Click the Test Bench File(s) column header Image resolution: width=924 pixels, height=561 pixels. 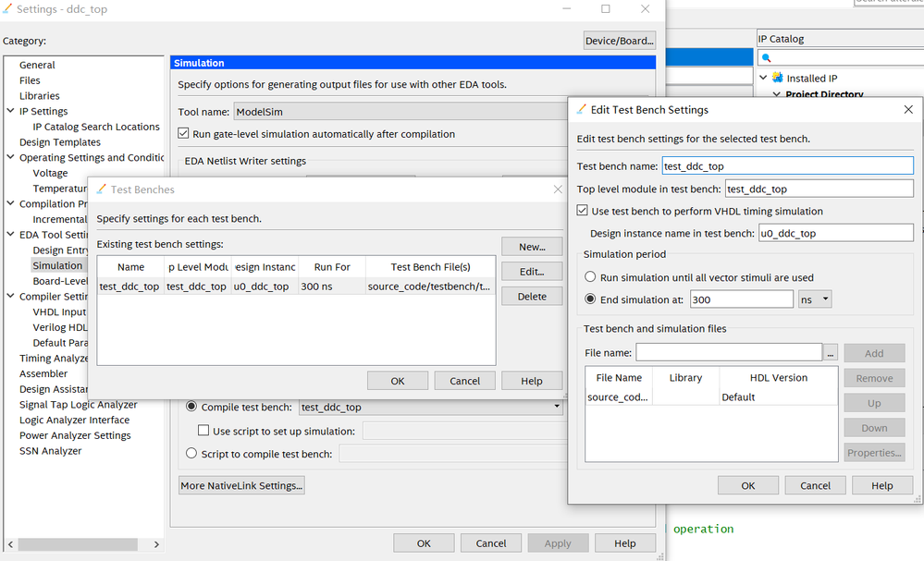pos(430,267)
